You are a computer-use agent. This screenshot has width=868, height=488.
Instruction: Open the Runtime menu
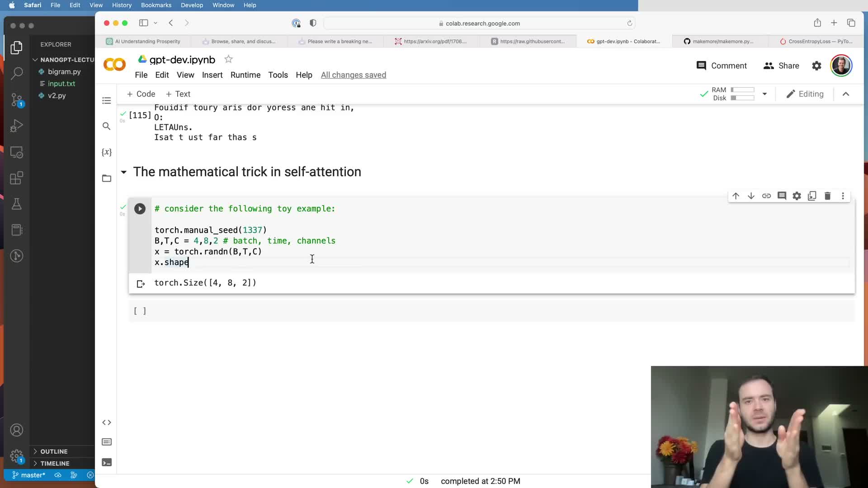click(245, 75)
